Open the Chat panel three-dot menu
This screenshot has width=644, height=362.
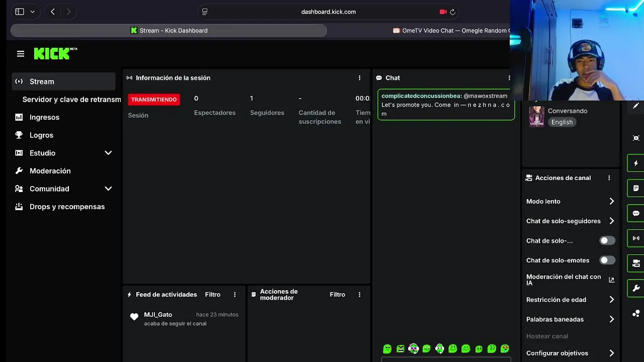509,78
